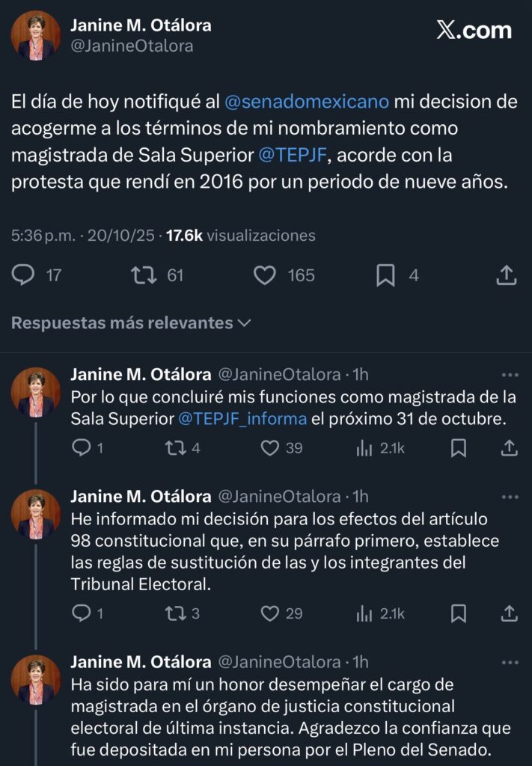Open more options for the artículo 98 reply
Viewport: 532px width, 766px height.
[510, 497]
